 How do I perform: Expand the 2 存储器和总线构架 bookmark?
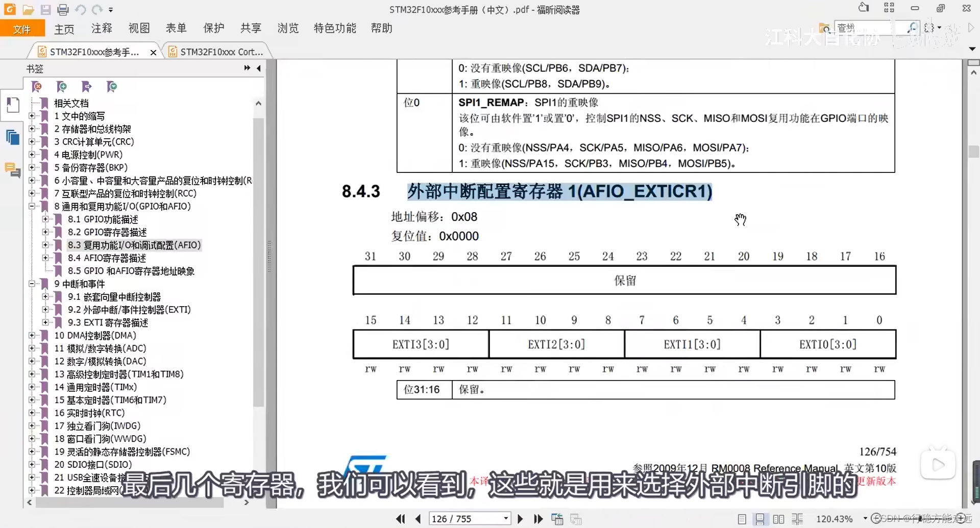[x=32, y=129]
